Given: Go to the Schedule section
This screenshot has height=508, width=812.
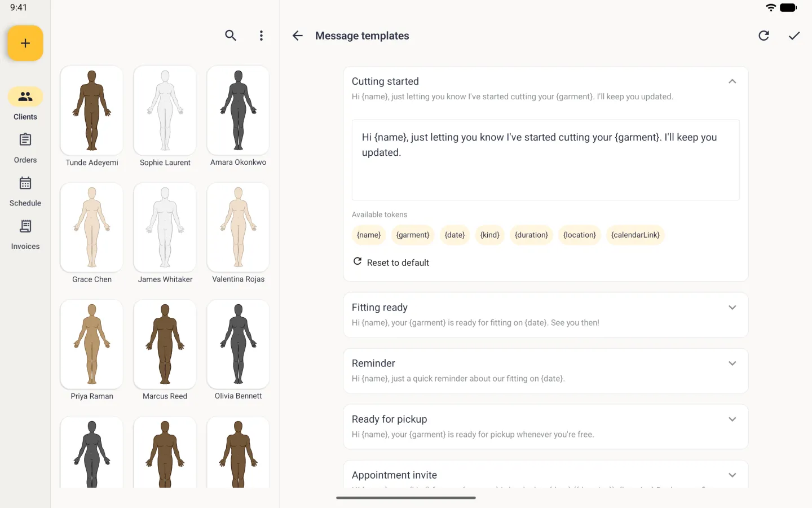Looking at the screenshot, I should click(25, 191).
